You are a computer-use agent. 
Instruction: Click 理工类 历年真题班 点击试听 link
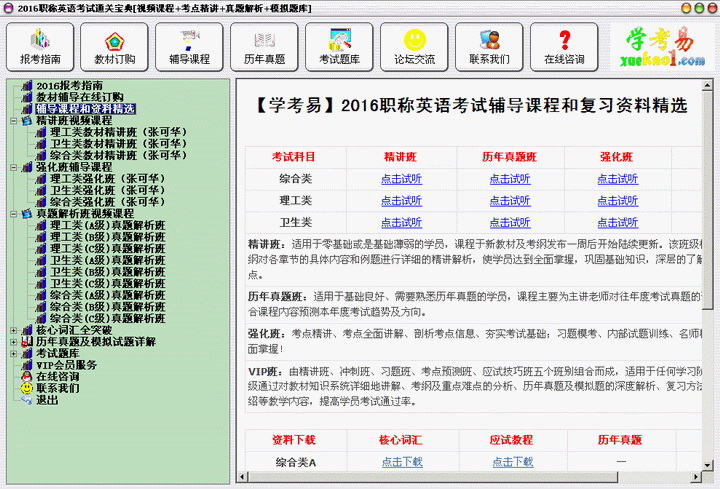pos(510,201)
